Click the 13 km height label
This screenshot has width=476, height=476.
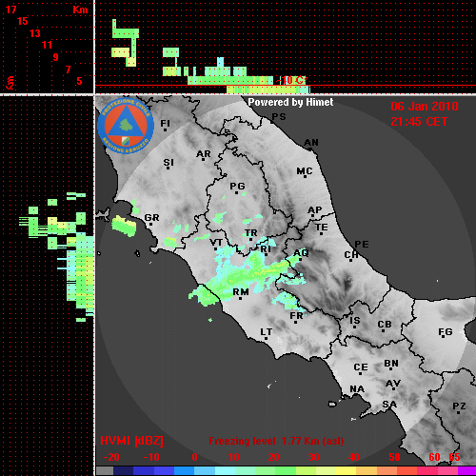[35, 33]
